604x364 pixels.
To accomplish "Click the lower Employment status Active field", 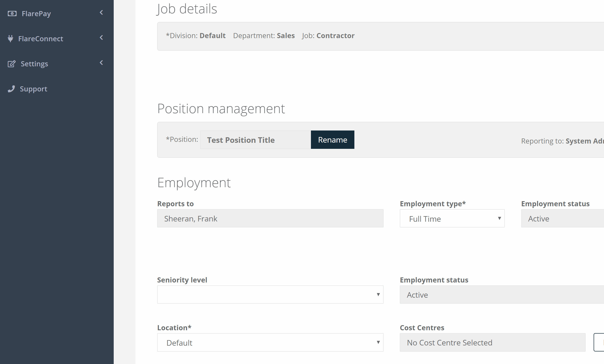I will pyautogui.click(x=502, y=295).
